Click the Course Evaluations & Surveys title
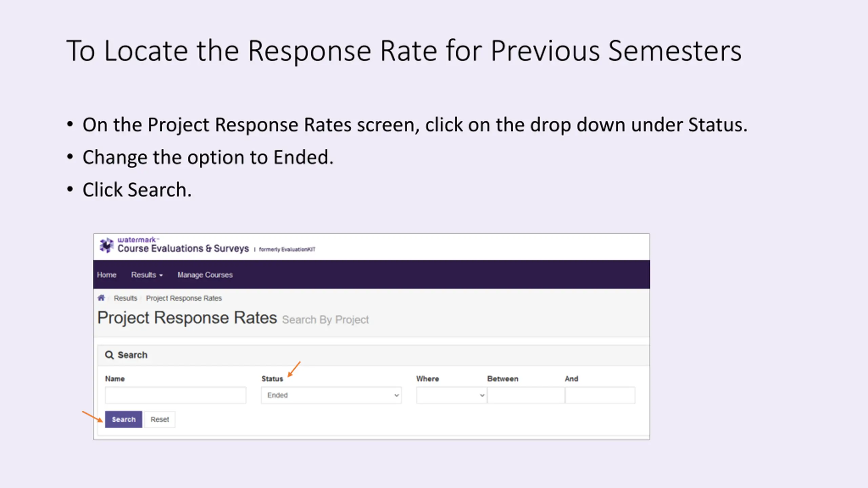This screenshot has width=868, height=488. click(183, 248)
